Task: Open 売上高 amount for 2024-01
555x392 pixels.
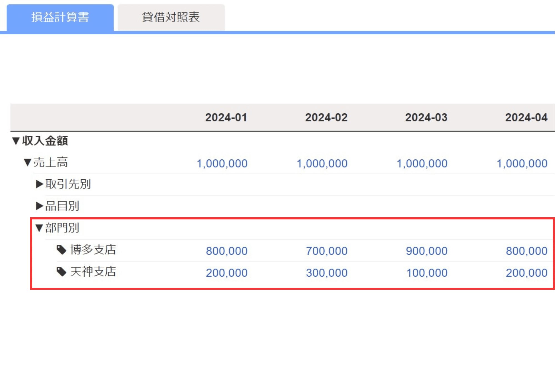Action: (x=222, y=164)
